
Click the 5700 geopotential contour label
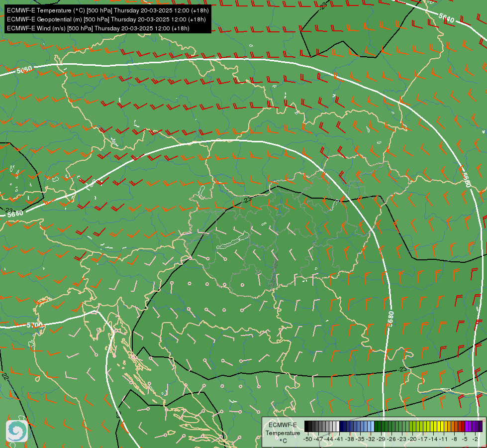34,325
